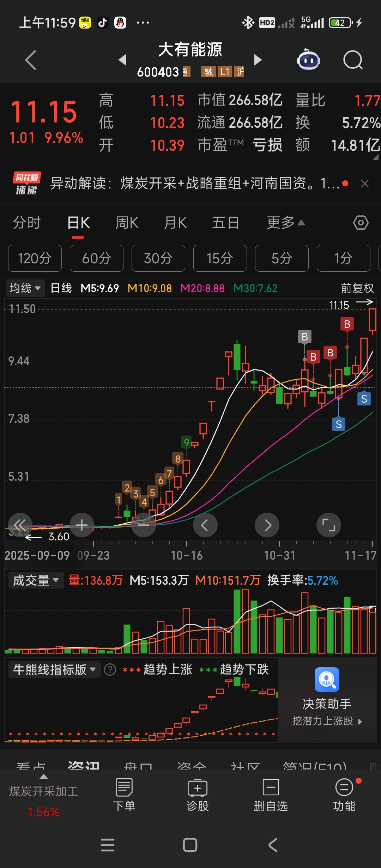381x868 pixels.
Task: Open the 均线 indicator dropdown
Action: point(25,288)
